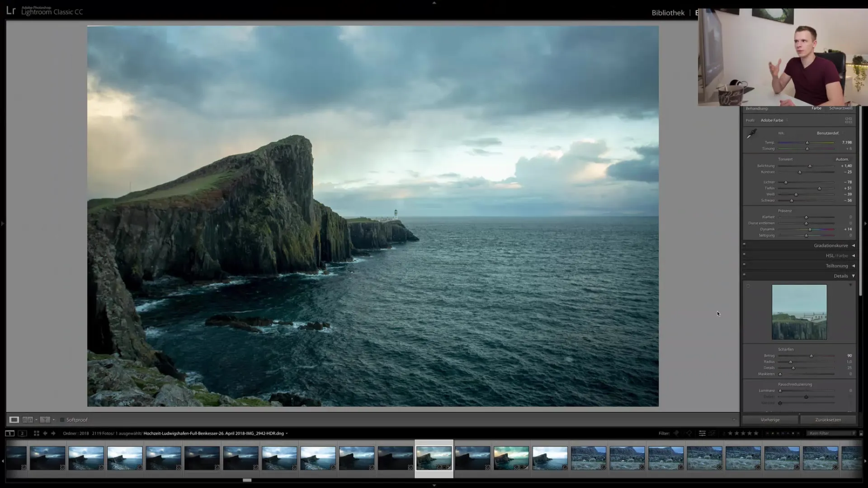Screen dimensions: 868x488
Task: Switch to Loupe view mode
Action: (14, 420)
